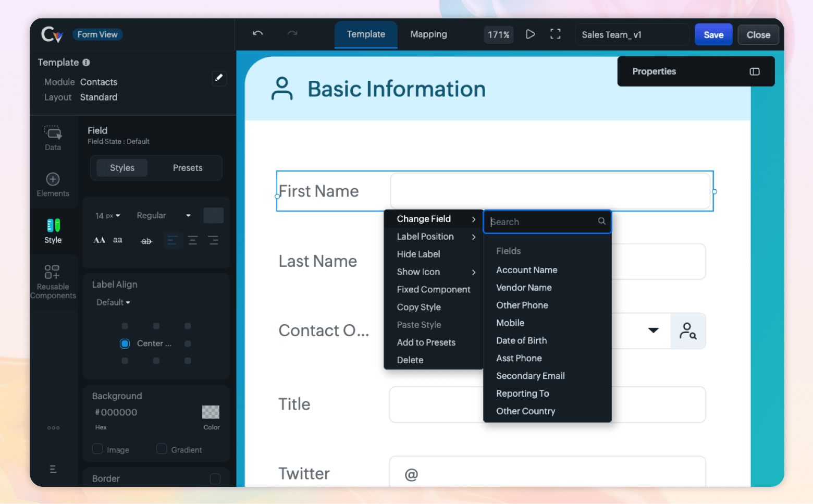Viewport: 813px width, 504px height.
Task: Align text right icon
Action: 213,240
